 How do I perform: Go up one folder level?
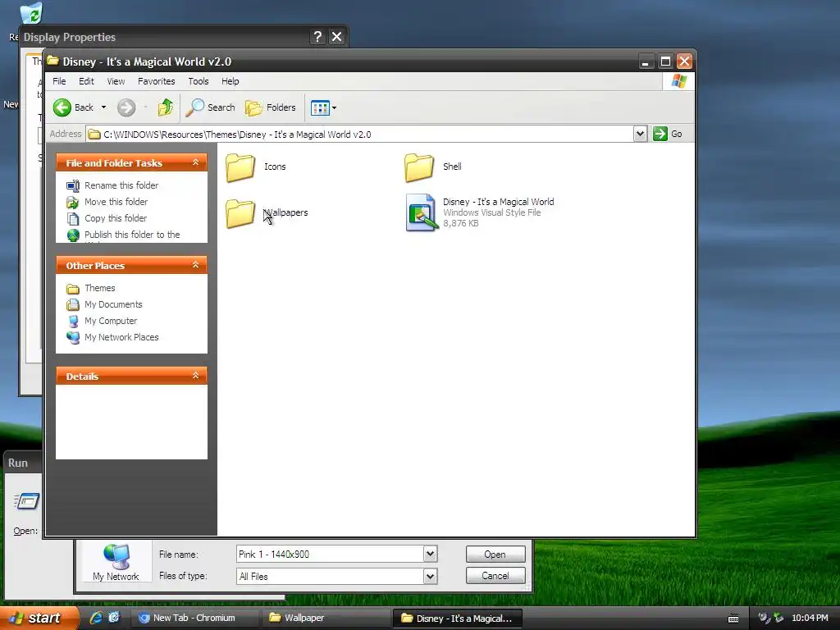166,107
